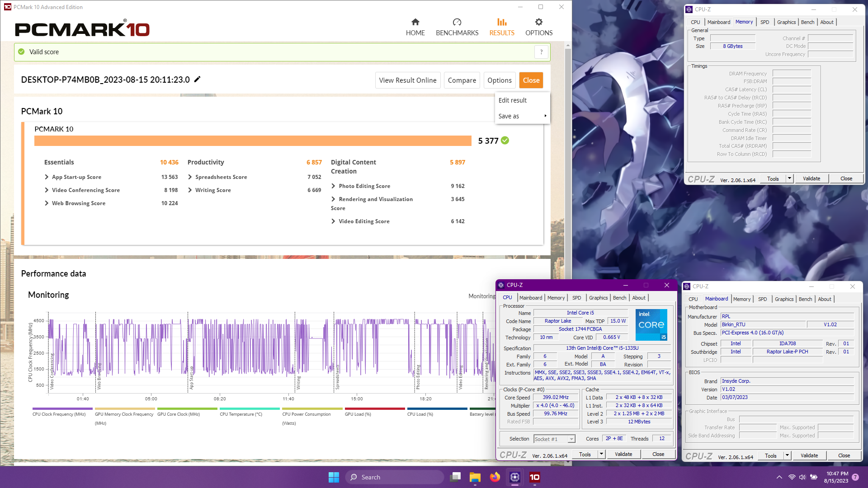Open the OPTIONS gear menu
Screen dimensions: 868x488
pyautogui.click(x=539, y=27)
